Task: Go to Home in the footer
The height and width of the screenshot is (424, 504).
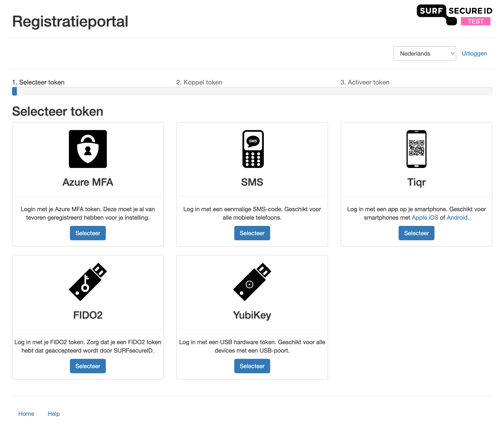Action: pyautogui.click(x=26, y=413)
